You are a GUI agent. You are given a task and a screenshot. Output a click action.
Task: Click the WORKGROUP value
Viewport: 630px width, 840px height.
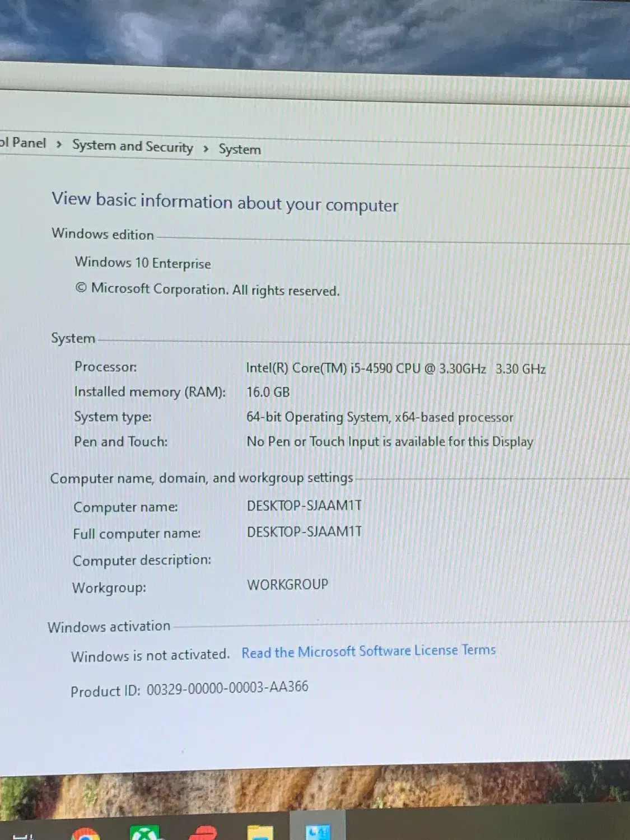pyautogui.click(x=287, y=585)
